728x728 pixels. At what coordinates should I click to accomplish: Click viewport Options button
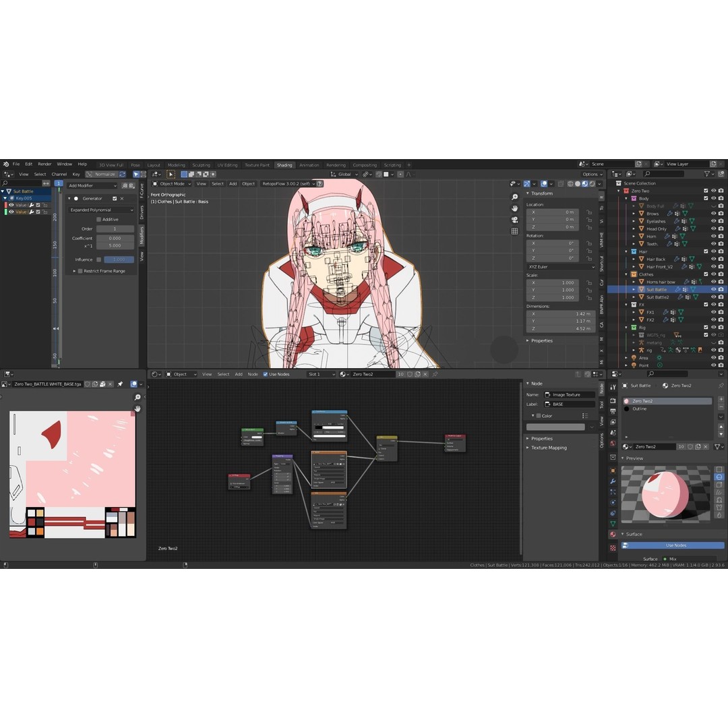point(592,174)
